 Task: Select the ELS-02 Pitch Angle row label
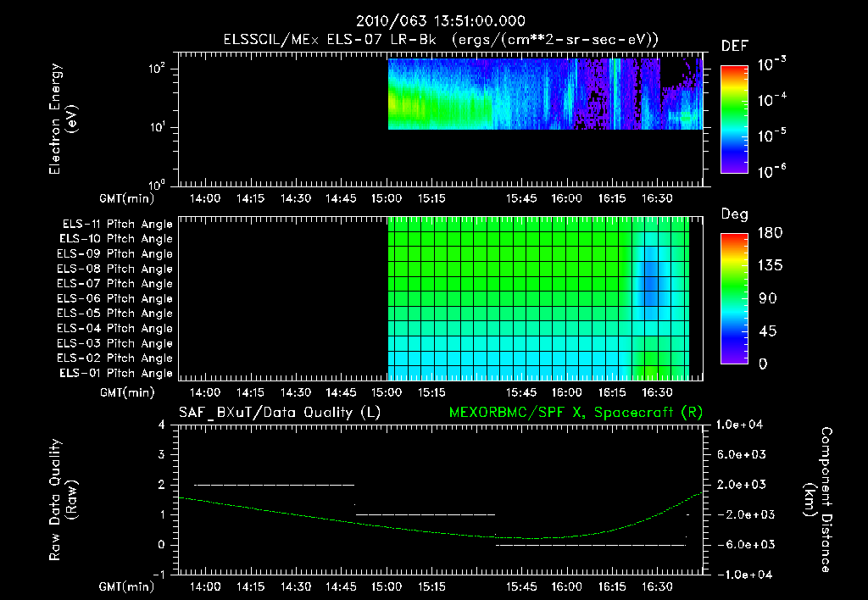click(114, 358)
